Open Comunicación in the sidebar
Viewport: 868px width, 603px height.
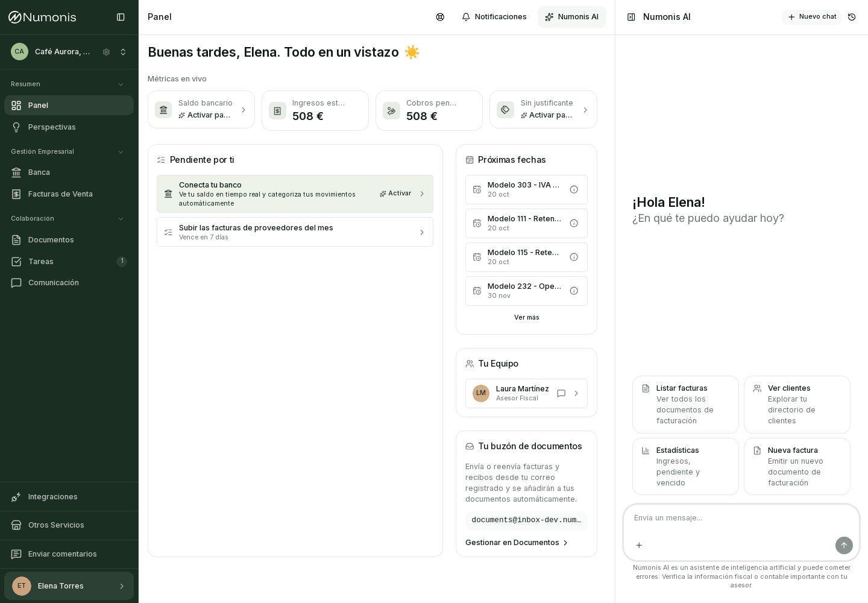click(x=69, y=283)
